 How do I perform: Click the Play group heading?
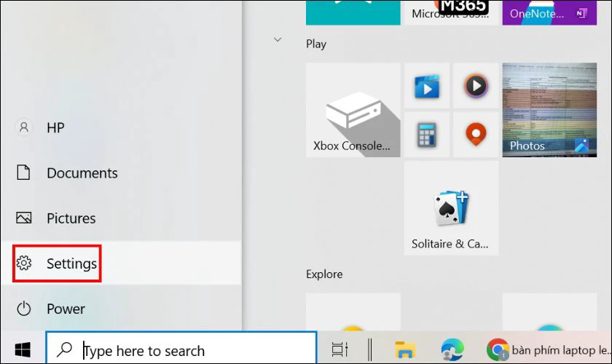click(316, 44)
